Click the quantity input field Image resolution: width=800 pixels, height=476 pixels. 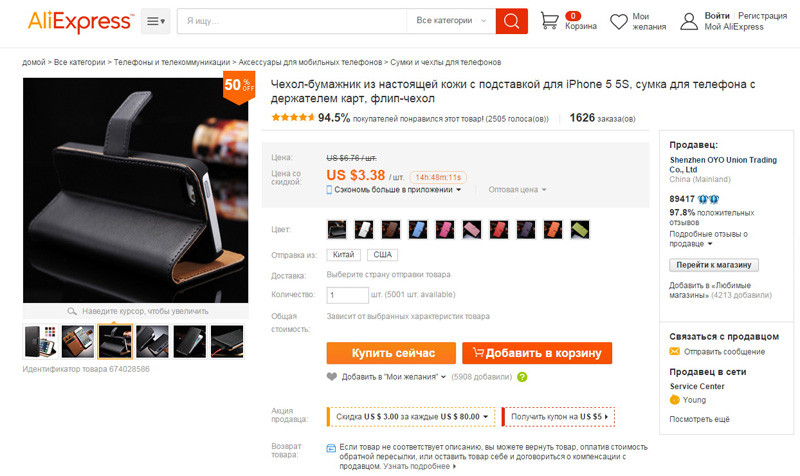[x=347, y=295]
